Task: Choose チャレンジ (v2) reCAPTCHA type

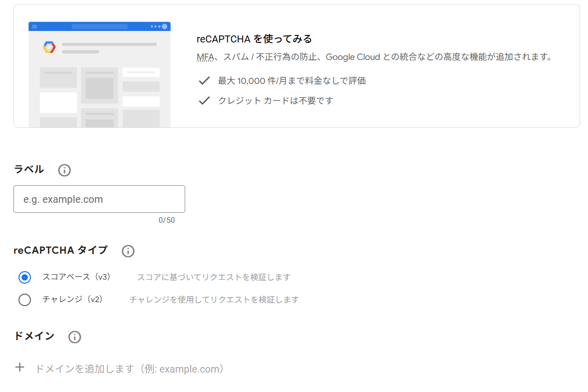Action: [x=24, y=300]
